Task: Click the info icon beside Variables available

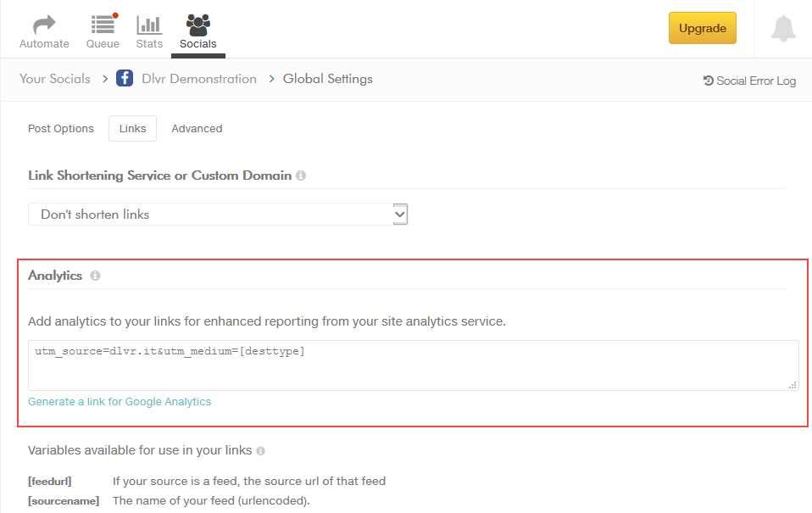Action: pyautogui.click(x=259, y=451)
